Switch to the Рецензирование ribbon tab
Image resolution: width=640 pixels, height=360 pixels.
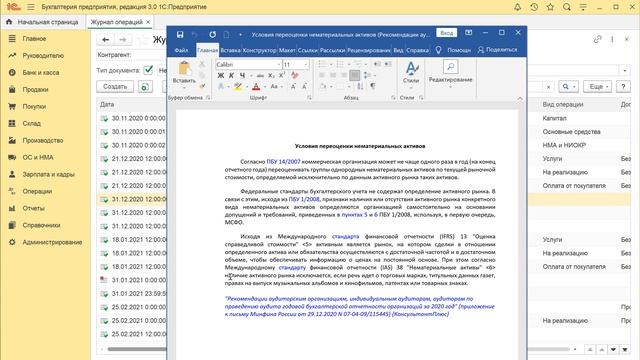[369, 50]
